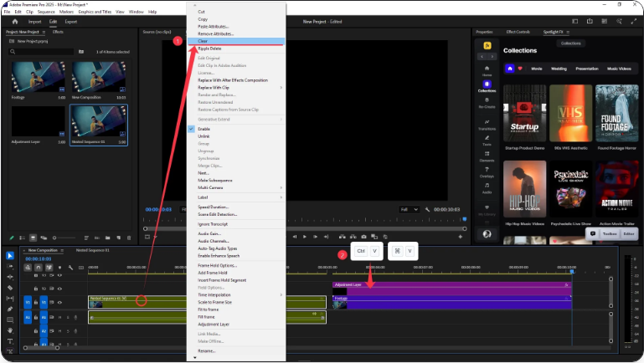The width and height of the screenshot is (644, 363).
Task: Select the Nested Sequence 01 thumbnail
Action: tap(99, 124)
